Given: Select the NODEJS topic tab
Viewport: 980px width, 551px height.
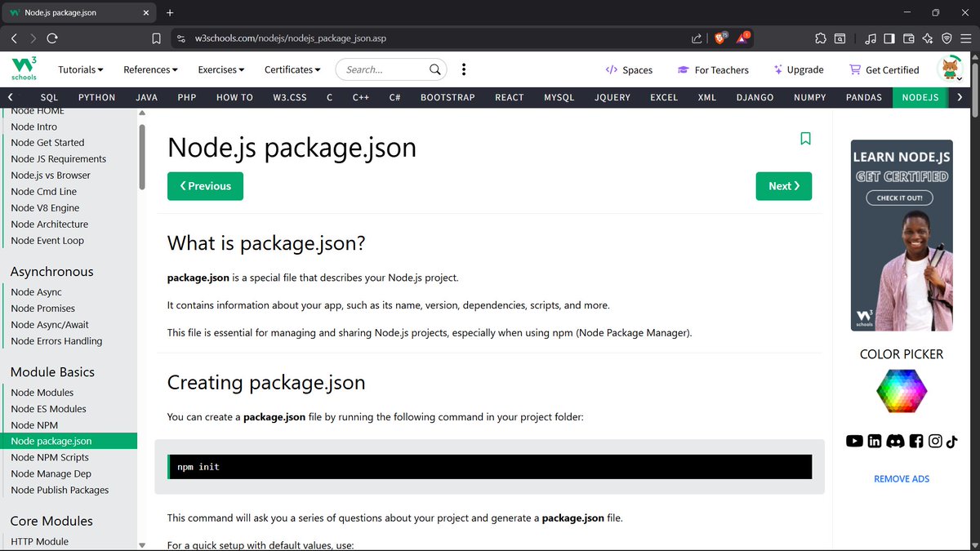Looking at the screenshot, I should click(920, 97).
